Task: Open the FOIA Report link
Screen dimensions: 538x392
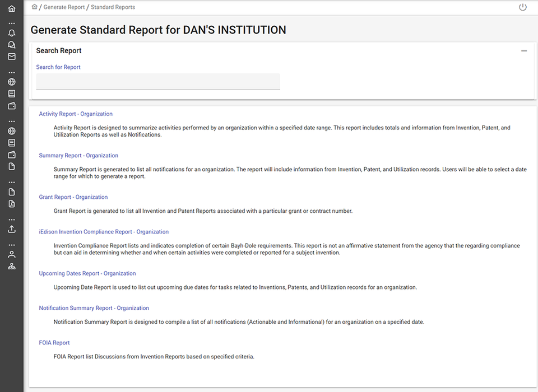Action: point(54,342)
